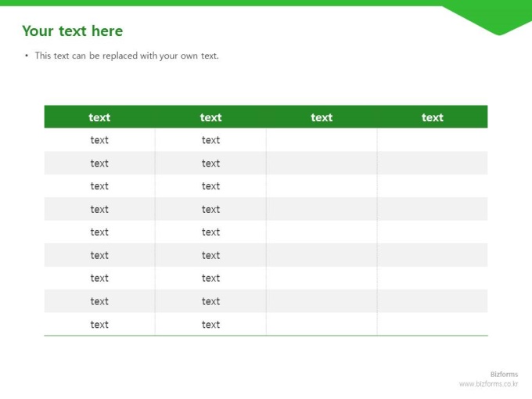Select the first column header 'text'
The height and width of the screenshot is (399, 532).
click(99, 117)
